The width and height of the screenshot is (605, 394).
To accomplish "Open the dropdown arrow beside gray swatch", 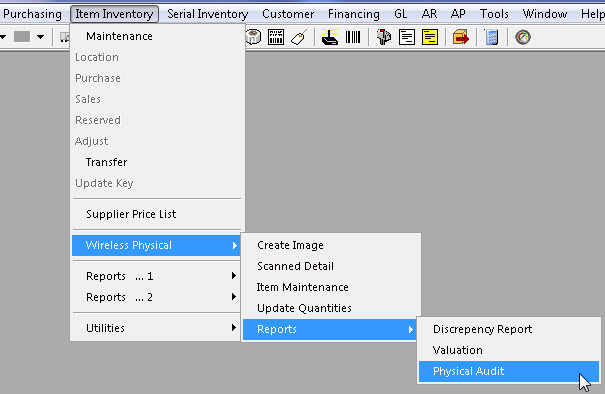I will (x=41, y=37).
